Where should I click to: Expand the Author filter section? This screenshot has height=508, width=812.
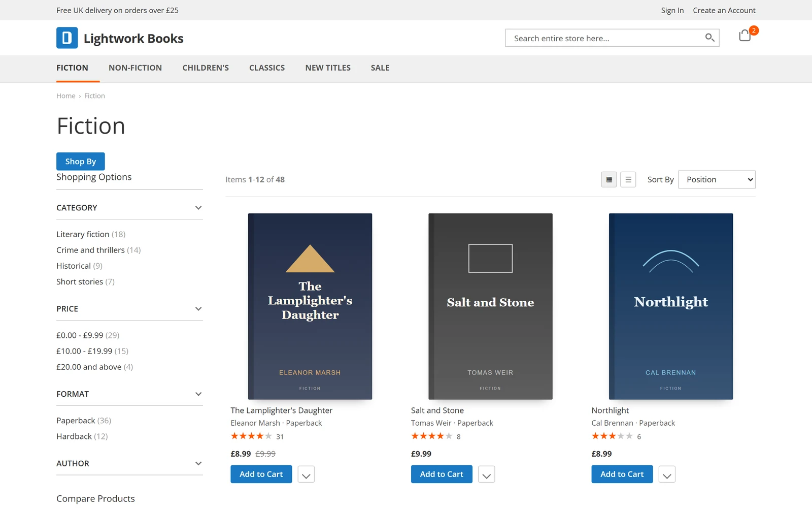[x=129, y=463]
